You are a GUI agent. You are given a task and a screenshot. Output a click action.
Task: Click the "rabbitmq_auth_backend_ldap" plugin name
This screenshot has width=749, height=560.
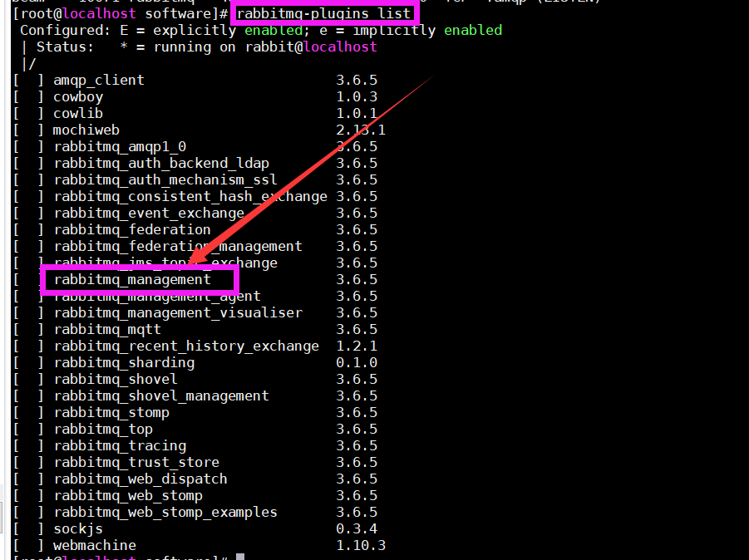(161, 164)
